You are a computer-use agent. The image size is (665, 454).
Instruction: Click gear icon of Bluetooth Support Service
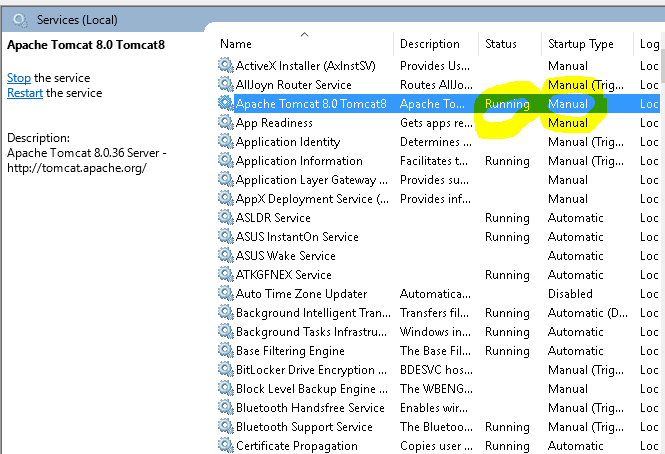click(226, 426)
